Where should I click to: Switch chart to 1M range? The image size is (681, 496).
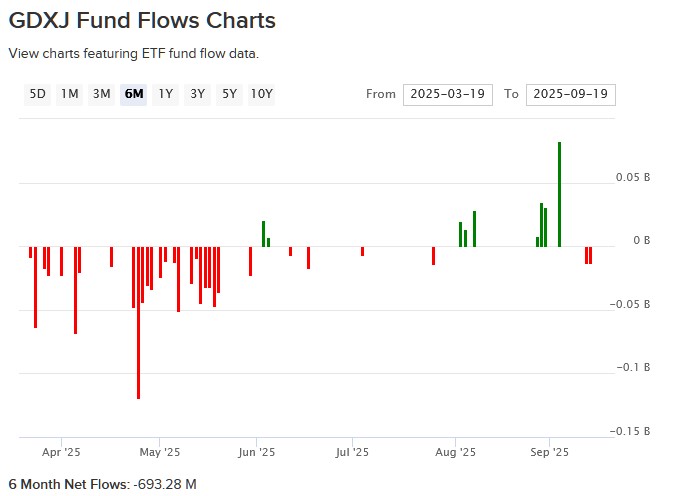tap(69, 94)
